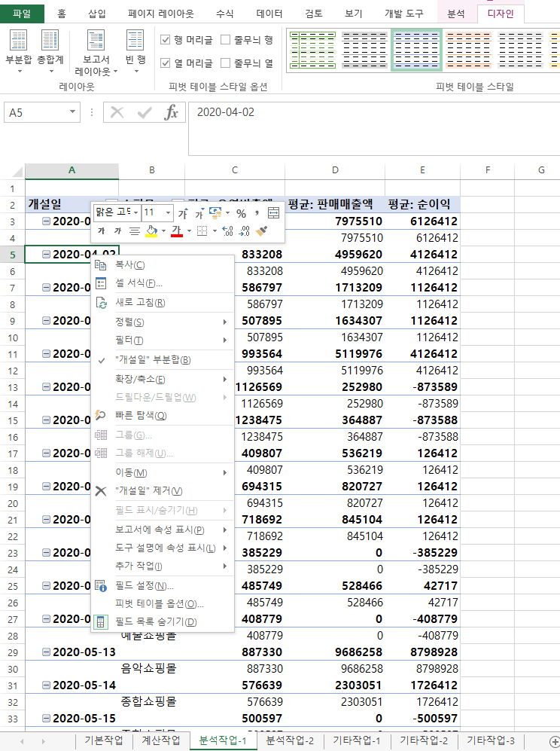Screen dimensions: 560x751
Task: Select 셀 서식 from the context menu
Action: pos(138,283)
